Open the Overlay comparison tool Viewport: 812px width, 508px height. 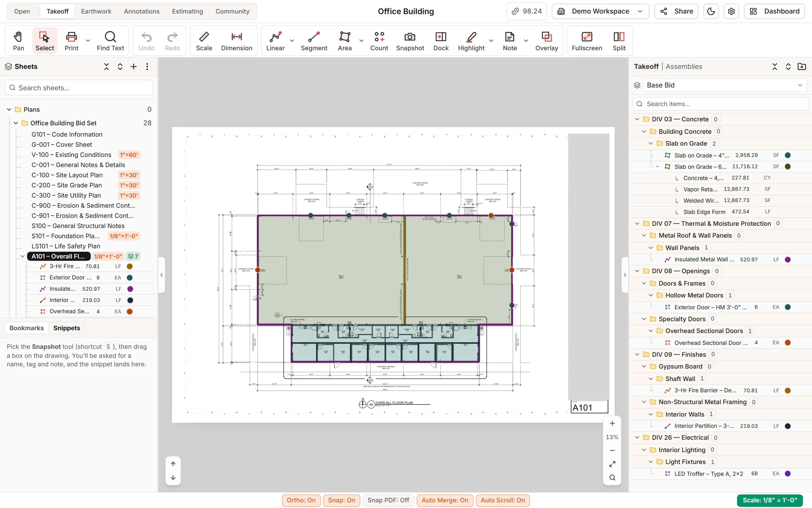[x=547, y=41]
